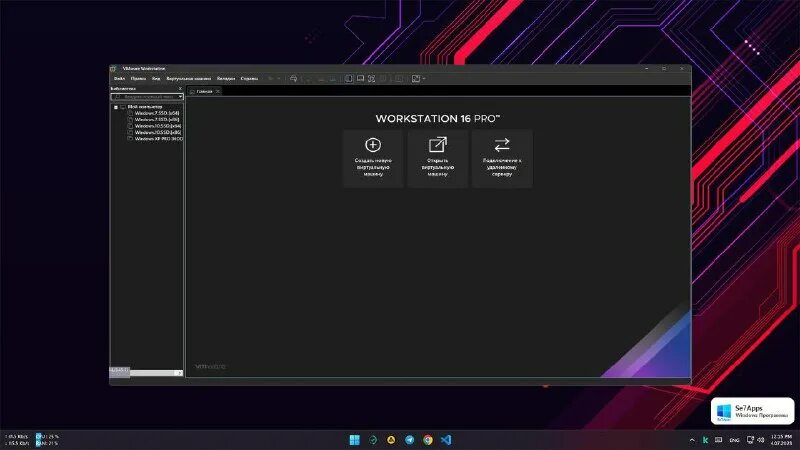The image size is (800, 450).
Task: Click the VMware Workstation title bar app icon
Action: click(114, 68)
